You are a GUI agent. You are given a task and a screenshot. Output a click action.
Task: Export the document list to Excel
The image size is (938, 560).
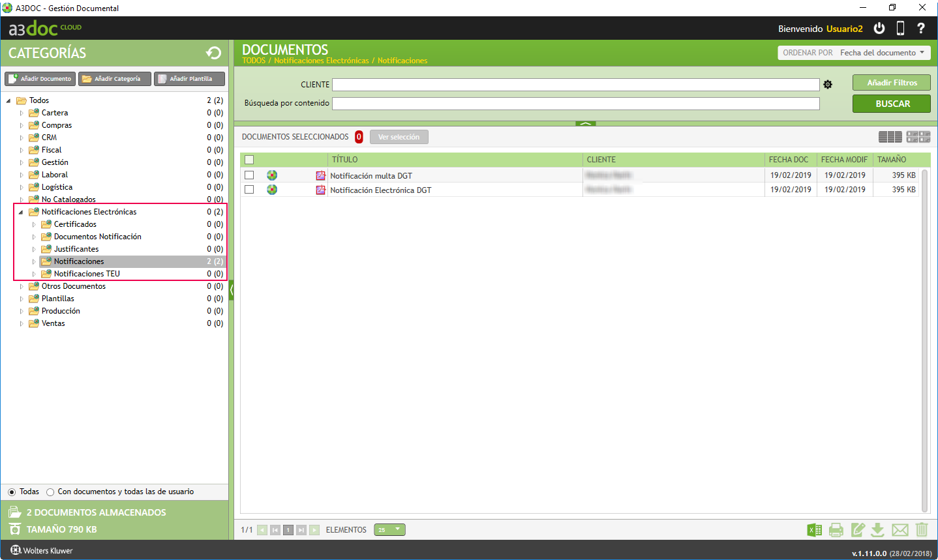tap(814, 530)
